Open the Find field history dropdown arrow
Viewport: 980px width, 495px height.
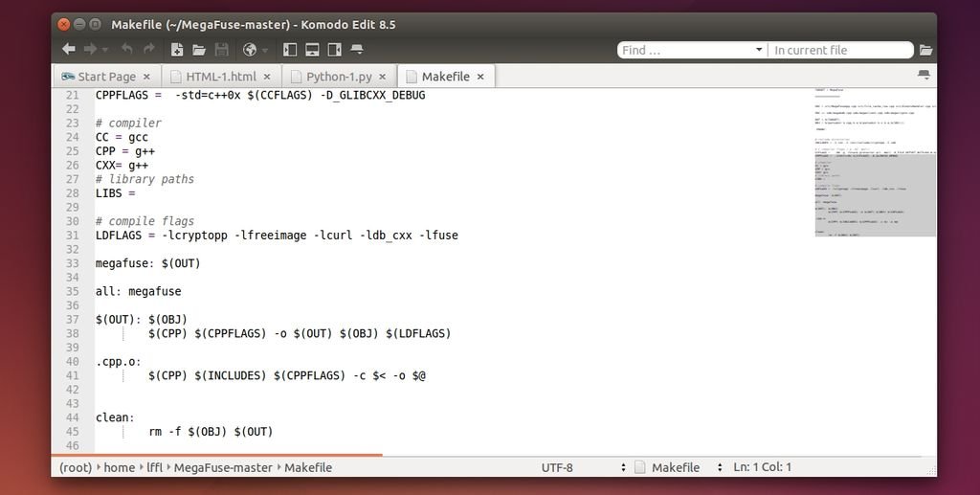[759, 50]
